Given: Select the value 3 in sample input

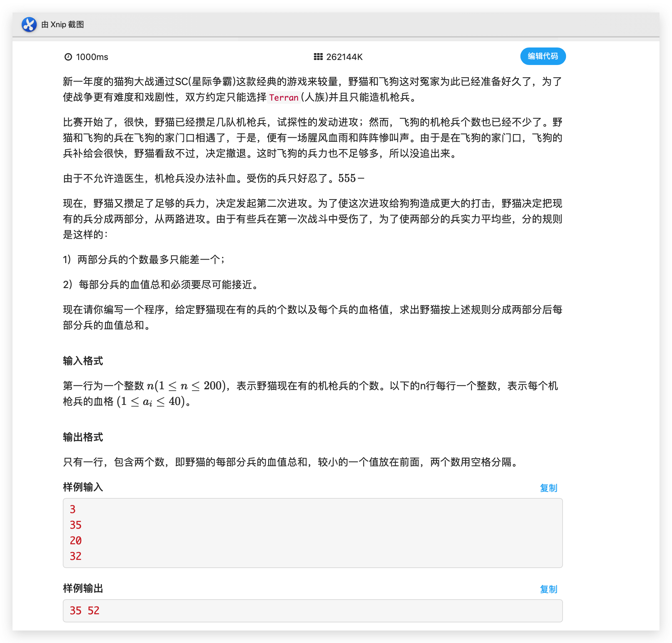Looking at the screenshot, I should coord(72,510).
